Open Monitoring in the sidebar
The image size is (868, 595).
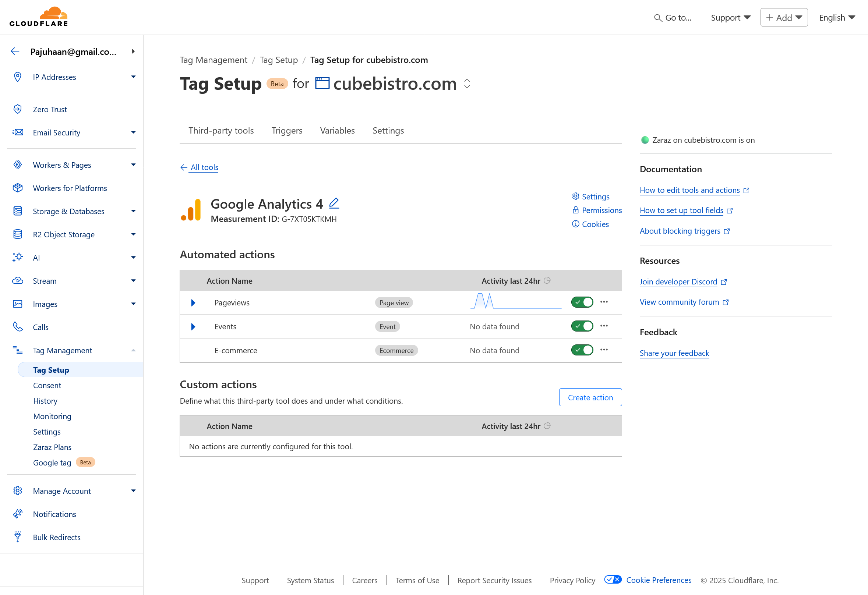click(52, 416)
